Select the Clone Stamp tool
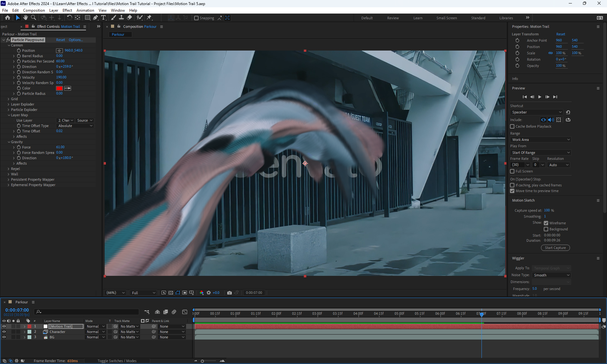 coord(121,18)
